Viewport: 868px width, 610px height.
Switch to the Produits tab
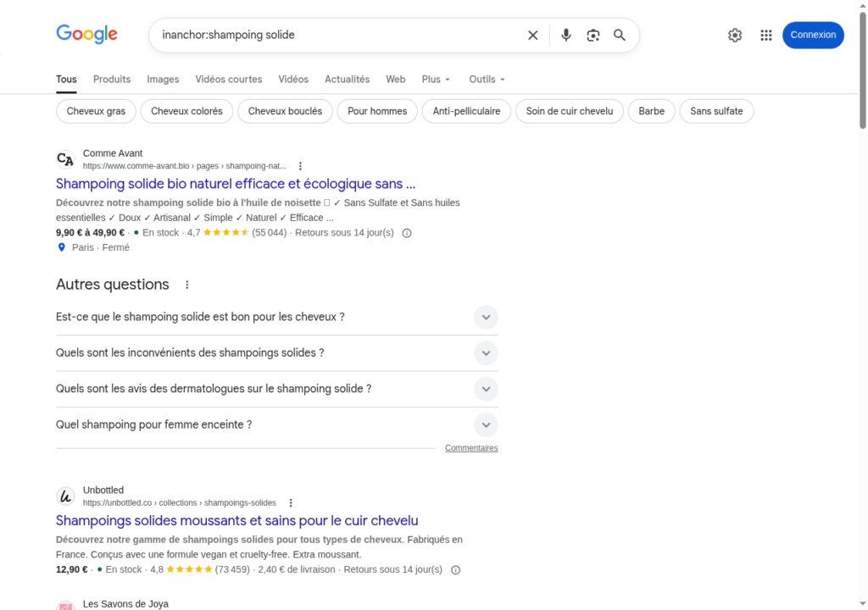tap(112, 80)
